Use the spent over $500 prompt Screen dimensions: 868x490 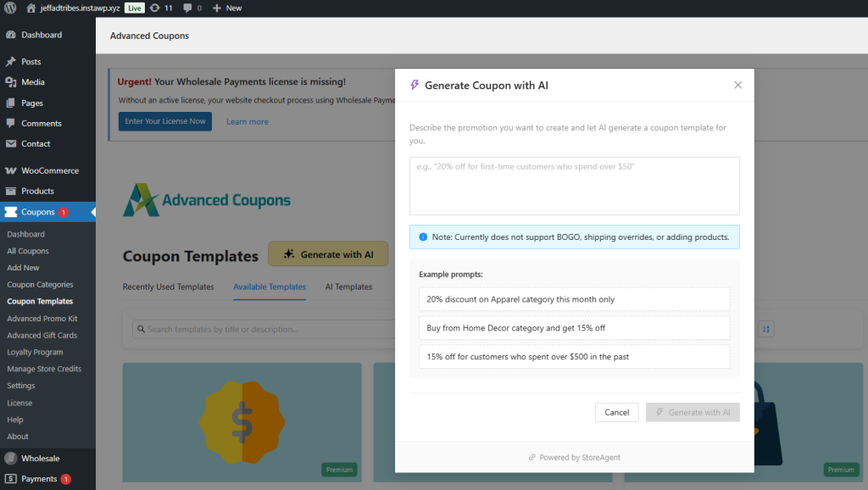pos(575,357)
